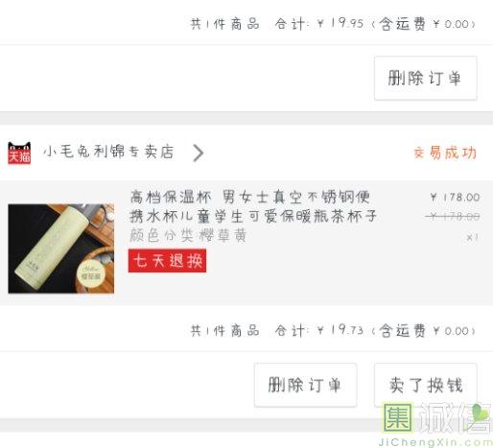View the 交易成功 order status
493x448 pixels.
[x=445, y=153]
